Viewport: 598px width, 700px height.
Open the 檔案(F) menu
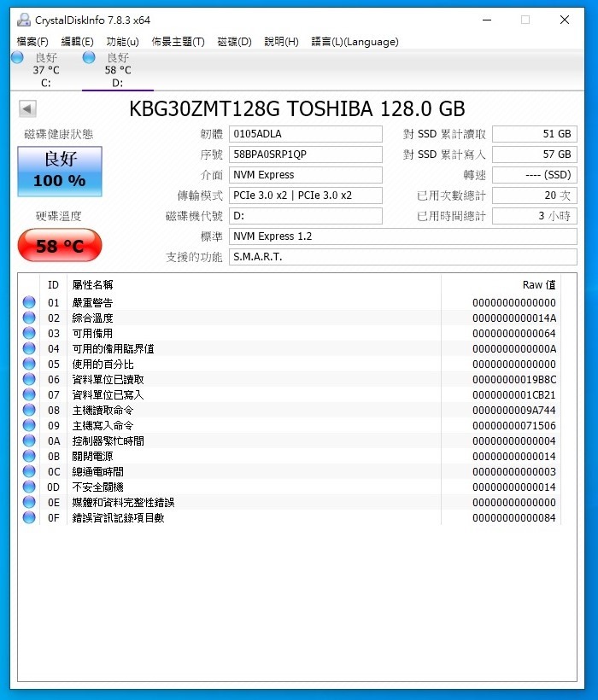[32, 42]
